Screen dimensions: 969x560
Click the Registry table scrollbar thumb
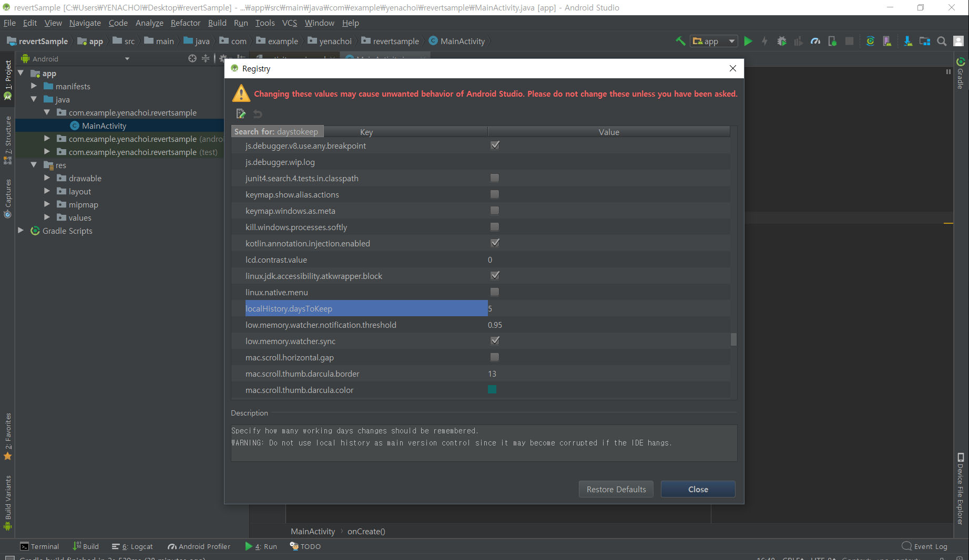coord(733,340)
